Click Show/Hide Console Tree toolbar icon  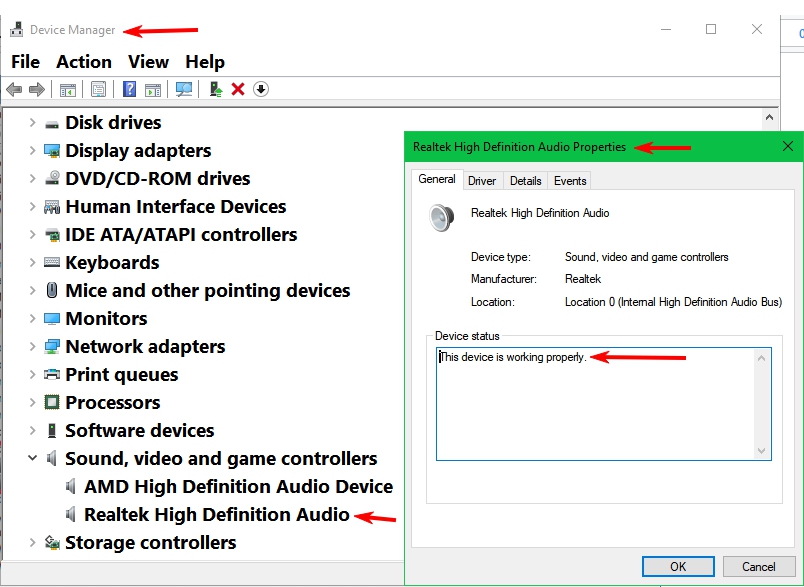(x=68, y=89)
